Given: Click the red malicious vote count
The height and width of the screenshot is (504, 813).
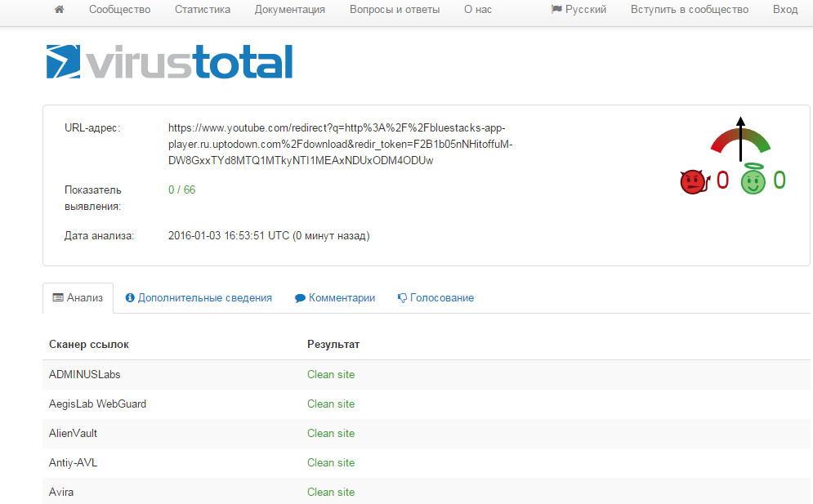Looking at the screenshot, I should (x=723, y=181).
